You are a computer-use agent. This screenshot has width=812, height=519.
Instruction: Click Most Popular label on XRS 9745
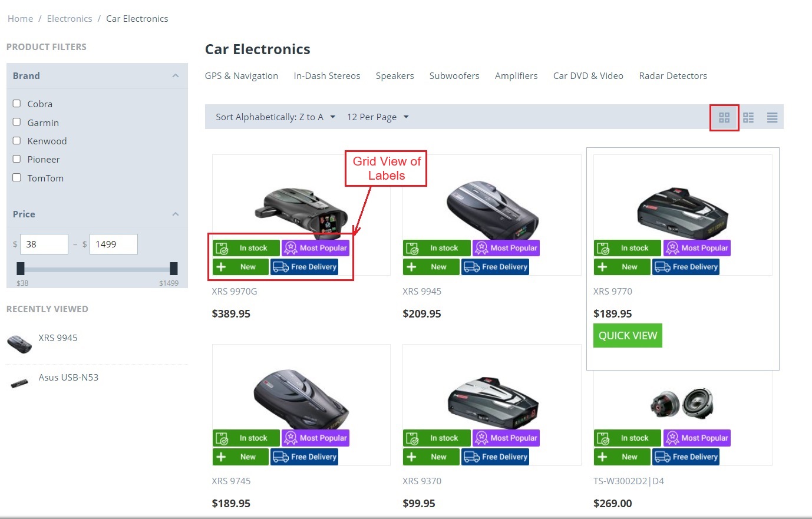point(315,438)
